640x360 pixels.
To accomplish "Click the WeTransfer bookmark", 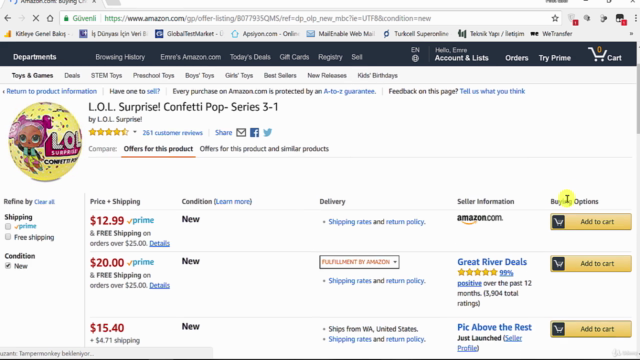I will click(x=551, y=34).
